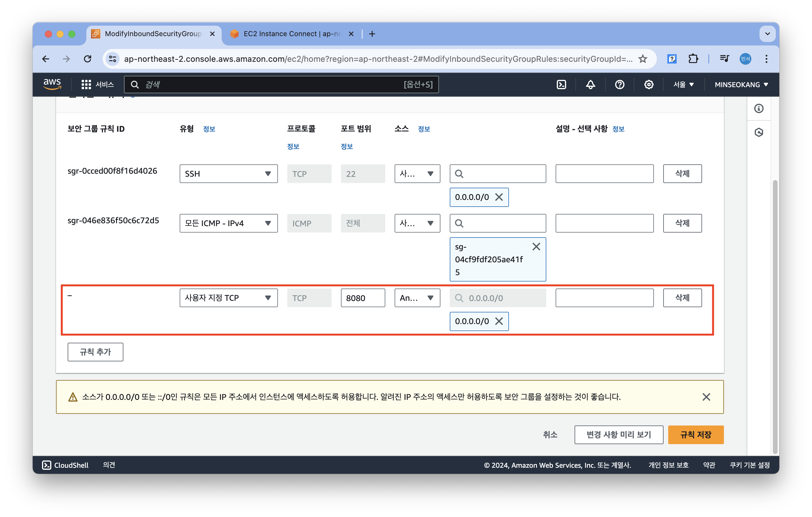Open AWS settings gear icon
This screenshot has height=517, width=812.
click(648, 85)
